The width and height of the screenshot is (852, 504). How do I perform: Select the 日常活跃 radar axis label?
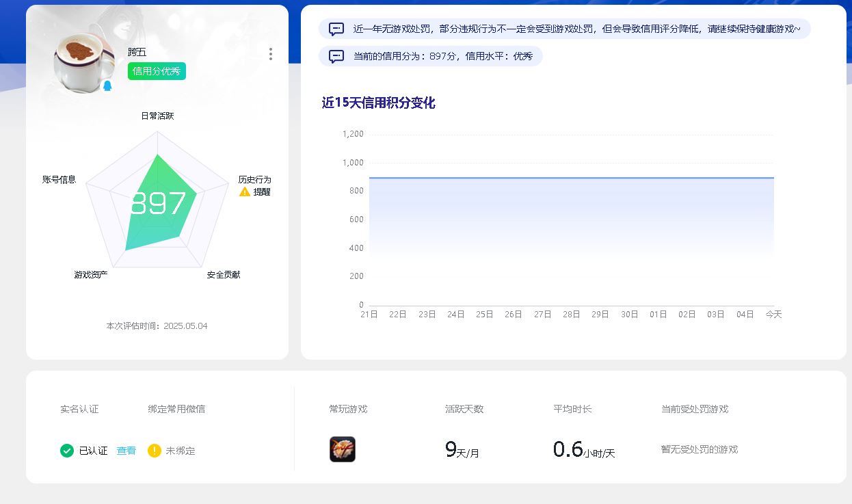click(x=157, y=116)
